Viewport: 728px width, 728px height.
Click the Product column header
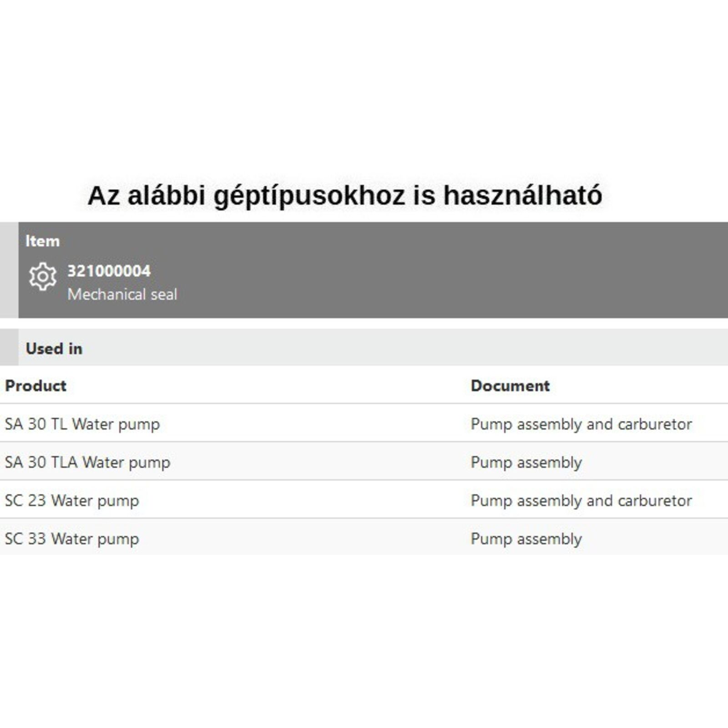35,386
